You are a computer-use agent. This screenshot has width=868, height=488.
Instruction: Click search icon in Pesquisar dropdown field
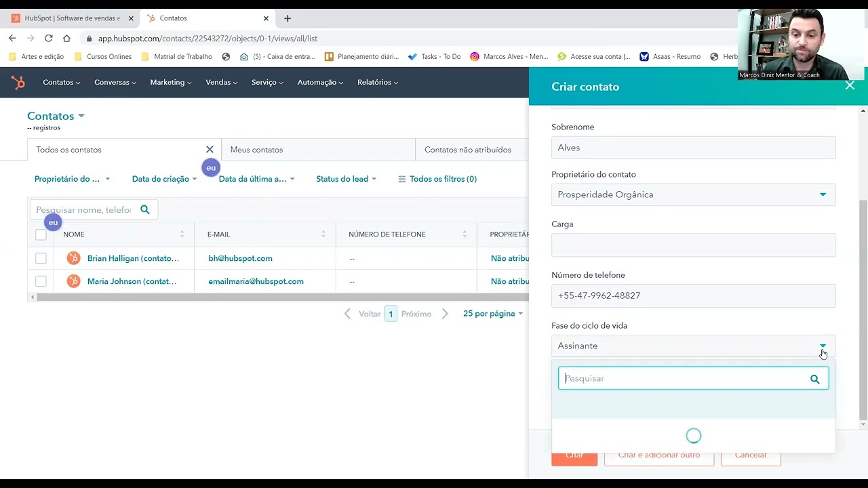[814, 379]
